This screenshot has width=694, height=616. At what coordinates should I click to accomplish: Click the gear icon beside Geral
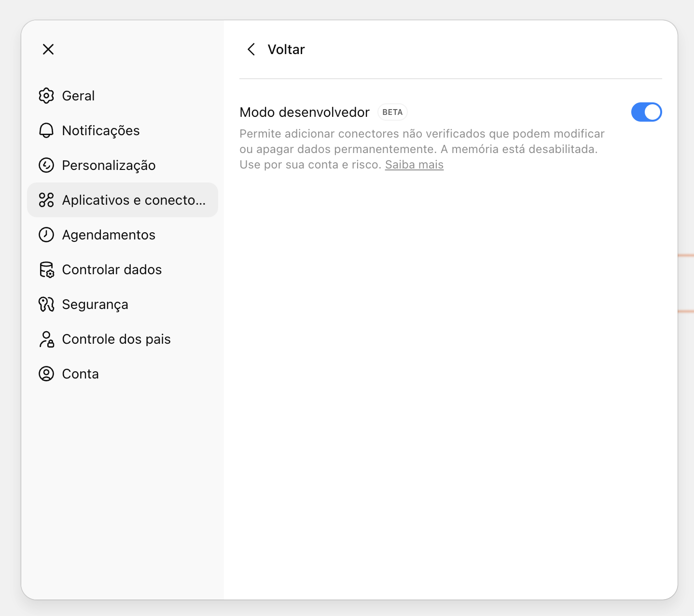tap(46, 96)
